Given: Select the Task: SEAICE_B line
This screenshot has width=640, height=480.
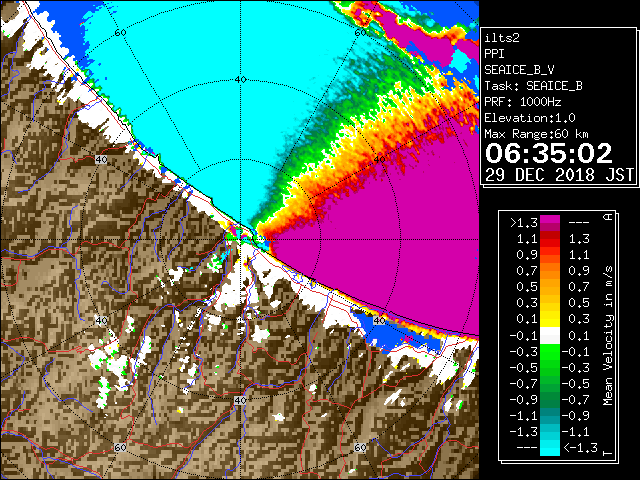Looking at the screenshot, I should [x=533, y=86].
